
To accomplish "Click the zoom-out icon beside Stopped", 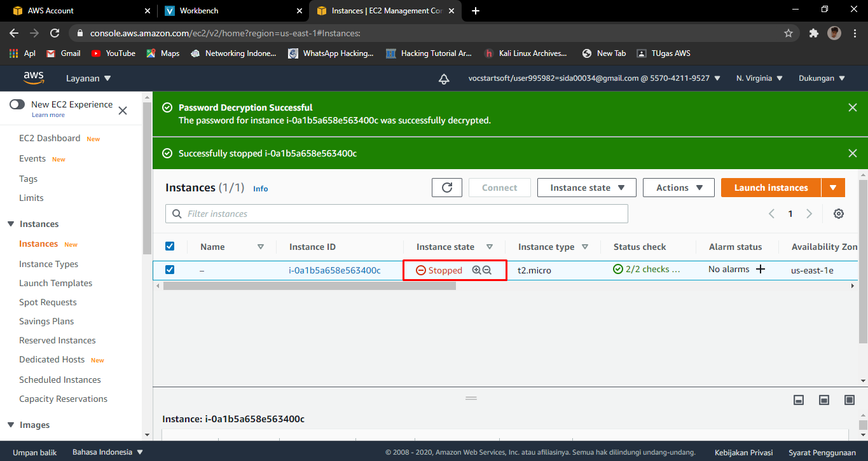I will (x=487, y=270).
